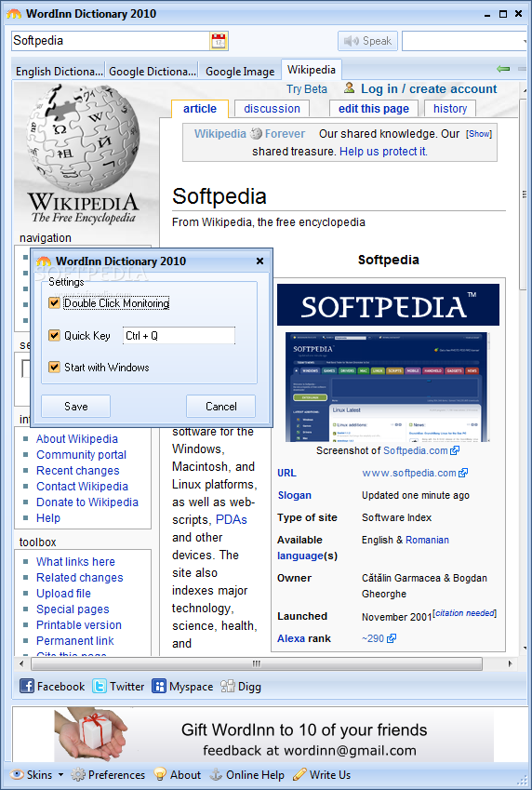532x790 pixels.
Task: Click Contact Wikipedia link
Action: pos(82,487)
